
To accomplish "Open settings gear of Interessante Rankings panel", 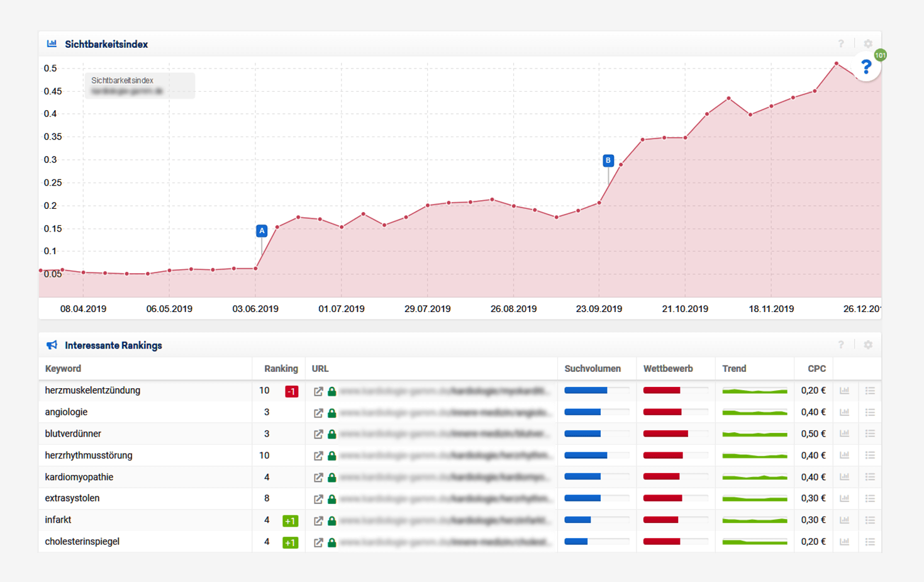I will [x=868, y=345].
